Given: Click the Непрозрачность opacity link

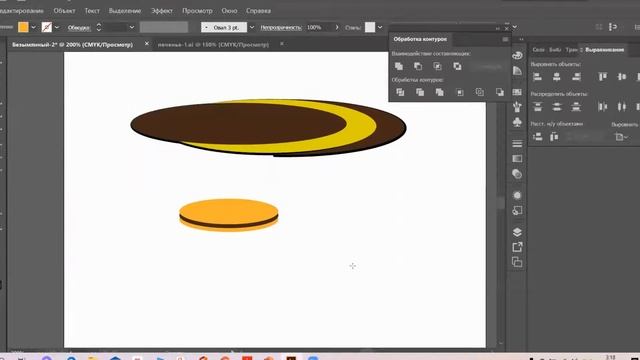Looking at the screenshot, I should point(281,27).
